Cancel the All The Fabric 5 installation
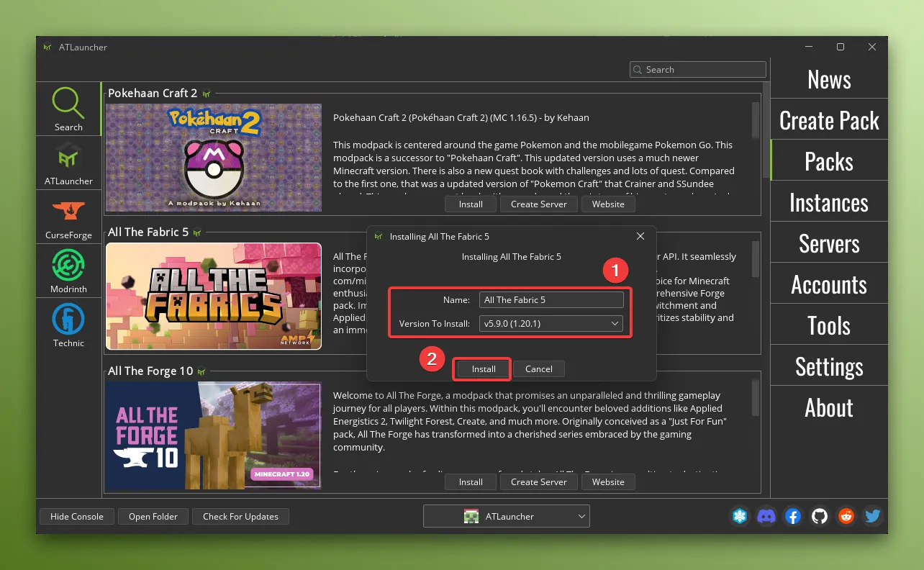 538,368
